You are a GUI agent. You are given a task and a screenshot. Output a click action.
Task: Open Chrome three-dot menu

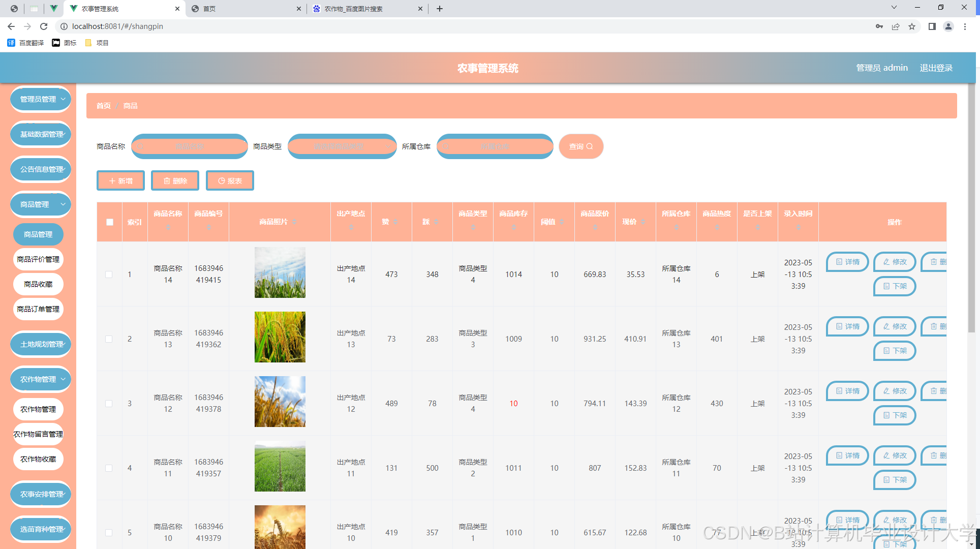(x=965, y=26)
